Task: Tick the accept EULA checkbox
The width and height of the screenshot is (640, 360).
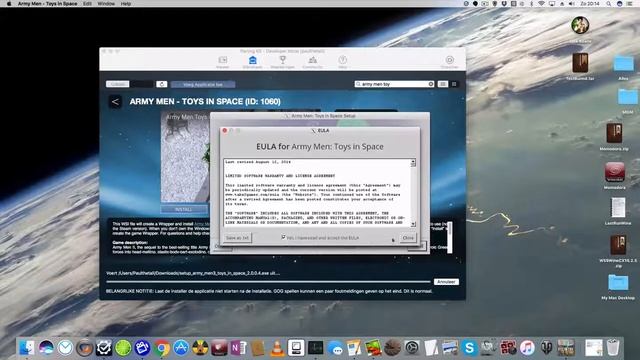Action: pos(283,237)
